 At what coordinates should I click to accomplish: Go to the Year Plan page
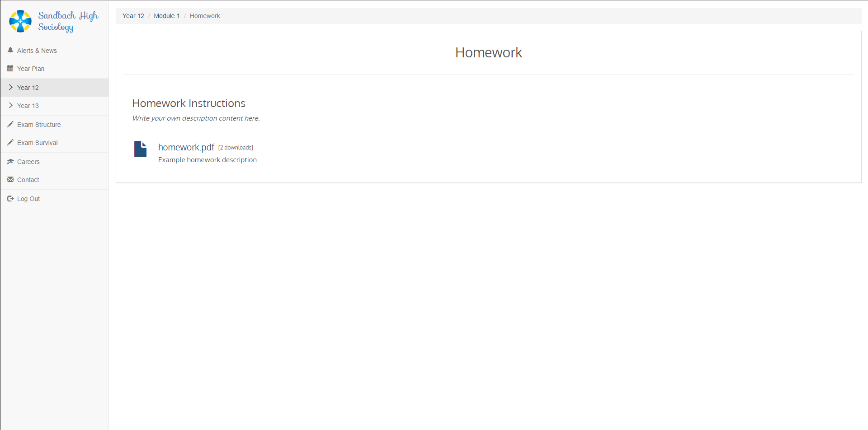click(x=31, y=69)
